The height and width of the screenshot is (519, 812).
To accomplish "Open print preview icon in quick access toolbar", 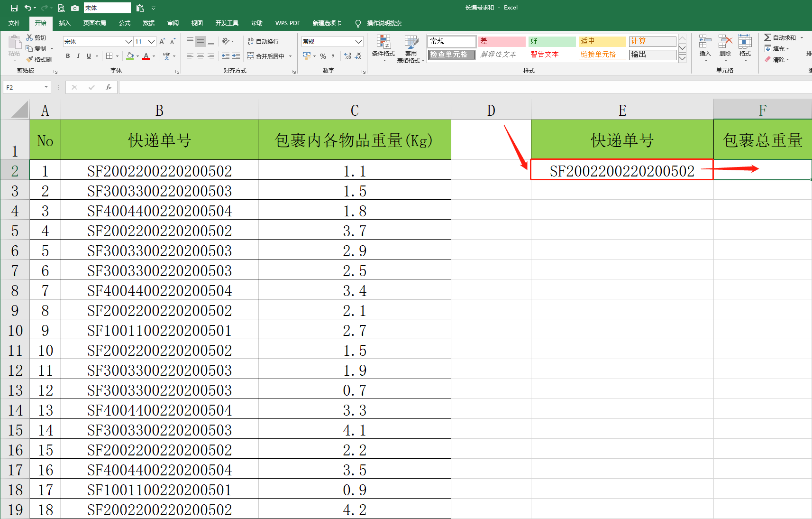I will [62, 8].
